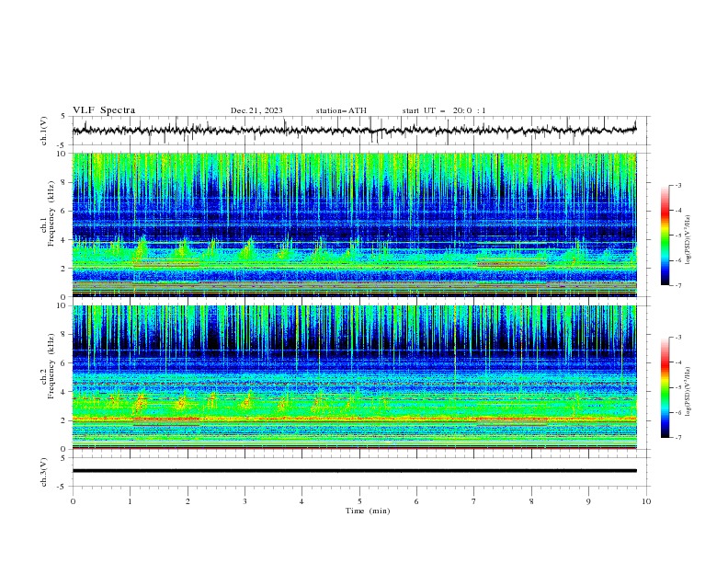Click the ch.1 frequency tick "6"
Screen dimensions: 728x563
[x=64, y=211]
